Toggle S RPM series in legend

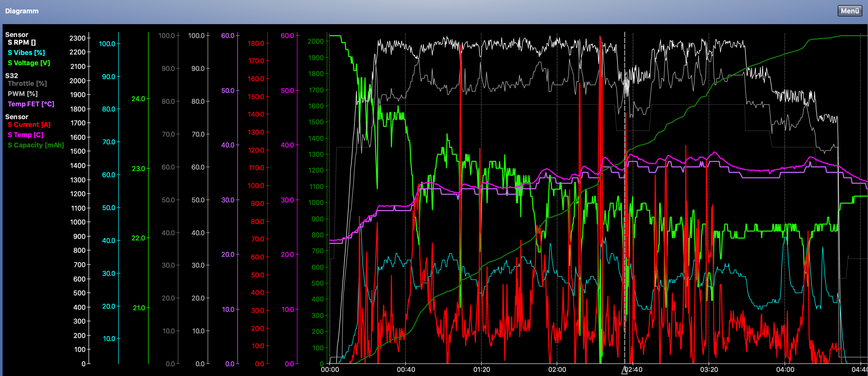click(22, 42)
